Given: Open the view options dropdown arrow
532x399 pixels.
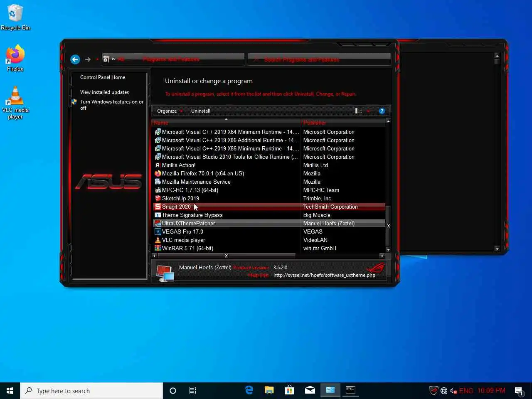Looking at the screenshot, I should point(368,111).
